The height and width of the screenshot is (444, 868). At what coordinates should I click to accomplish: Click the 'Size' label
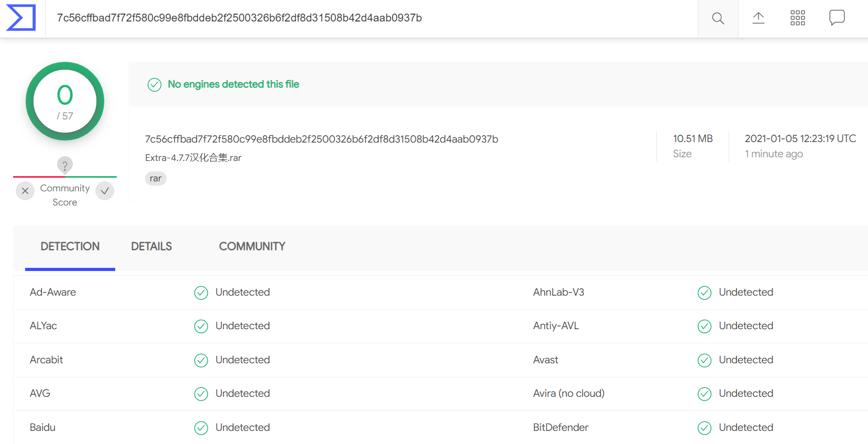click(682, 154)
